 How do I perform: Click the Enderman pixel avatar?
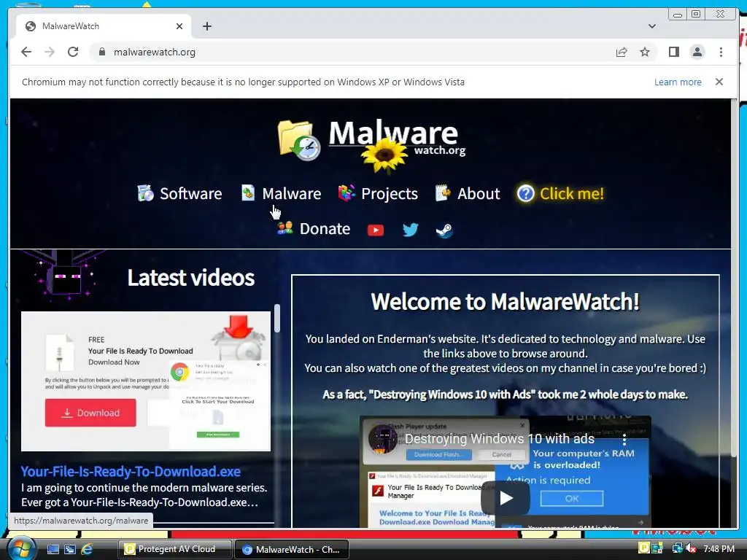coord(66,275)
